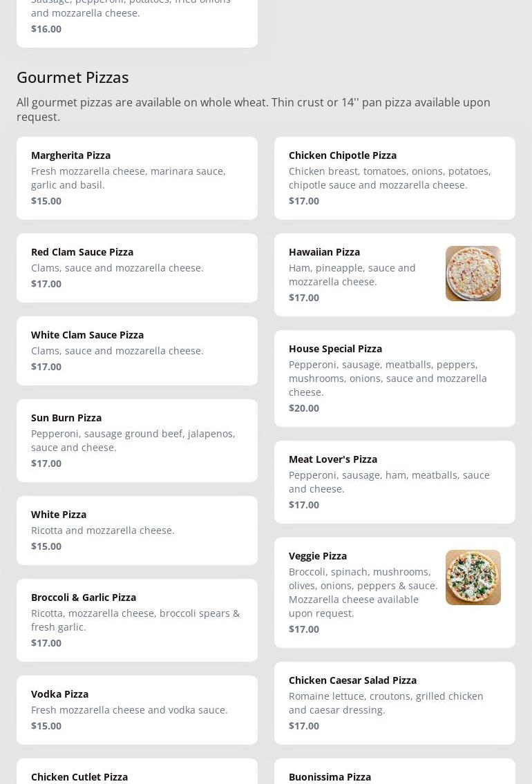
Task: Select Broccoli & Garlic Pizza
Action: [x=137, y=620]
